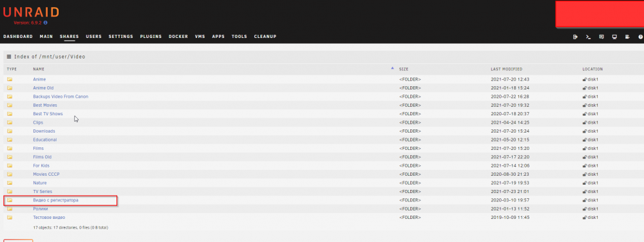Open the Clips folder
Image resolution: width=644 pixels, height=242 pixels.
click(x=38, y=122)
